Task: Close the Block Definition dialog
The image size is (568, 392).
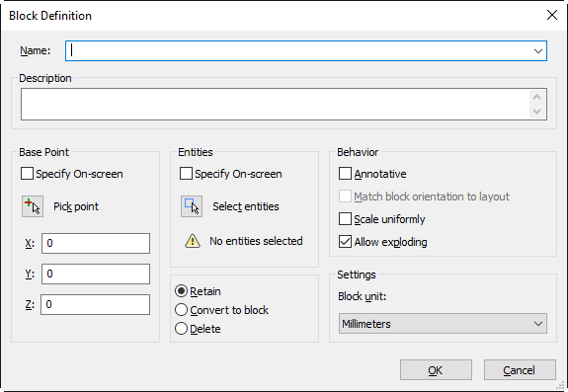Action: tap(551, 15)
